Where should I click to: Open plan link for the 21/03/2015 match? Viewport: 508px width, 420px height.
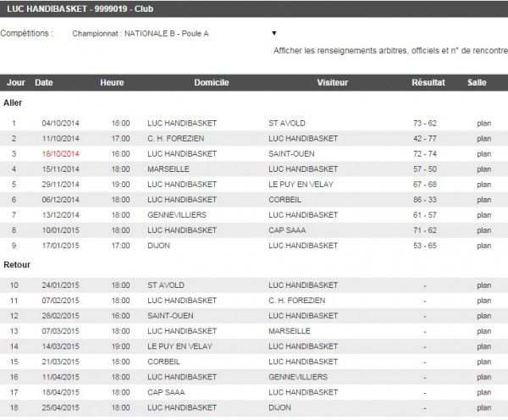point(483,362)
